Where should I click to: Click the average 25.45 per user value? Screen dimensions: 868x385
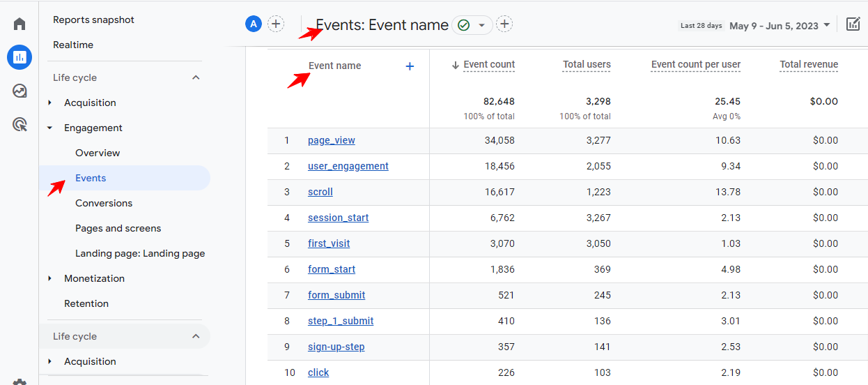pos(728,101)
